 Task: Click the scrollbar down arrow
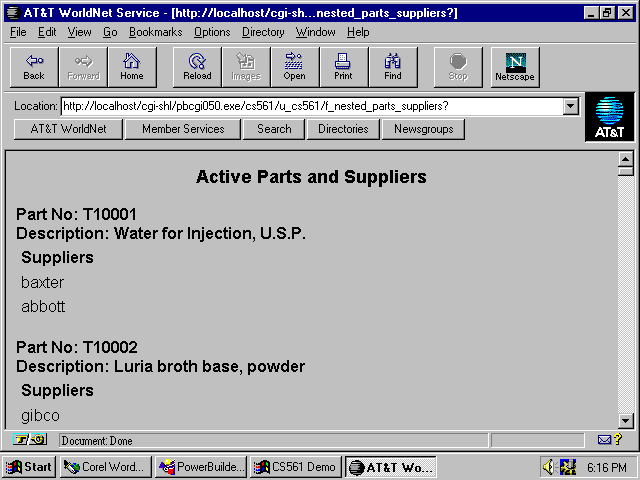(625, 420)
